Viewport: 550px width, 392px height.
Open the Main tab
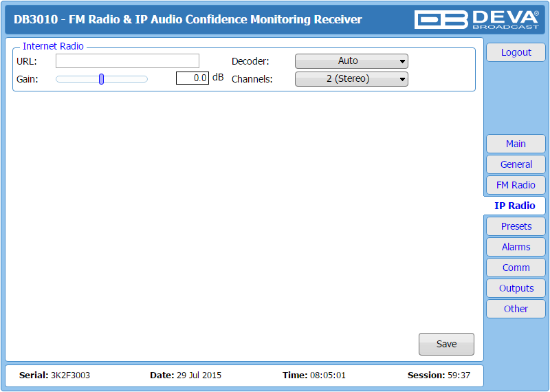point(516,144)
